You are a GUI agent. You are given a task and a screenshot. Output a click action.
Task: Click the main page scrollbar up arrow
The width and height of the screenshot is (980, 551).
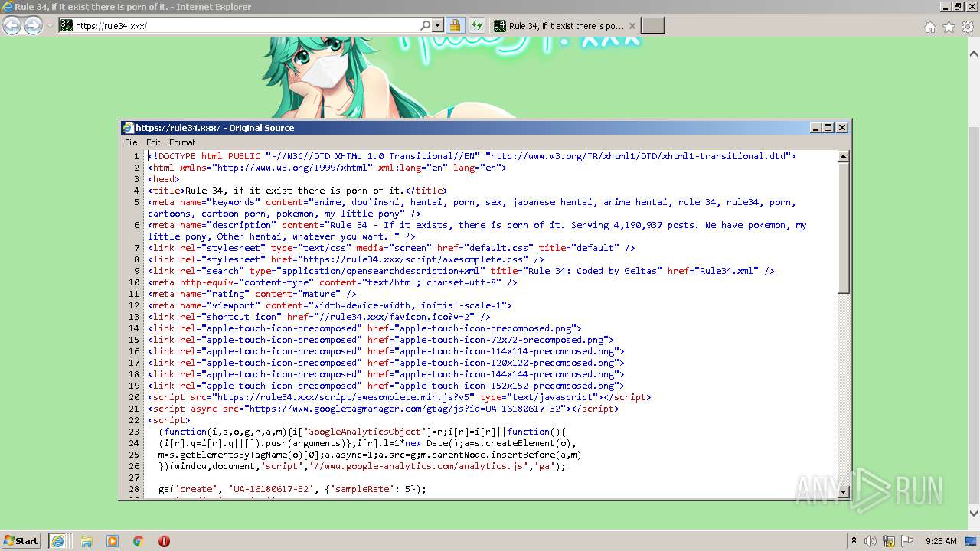[974, 54]
